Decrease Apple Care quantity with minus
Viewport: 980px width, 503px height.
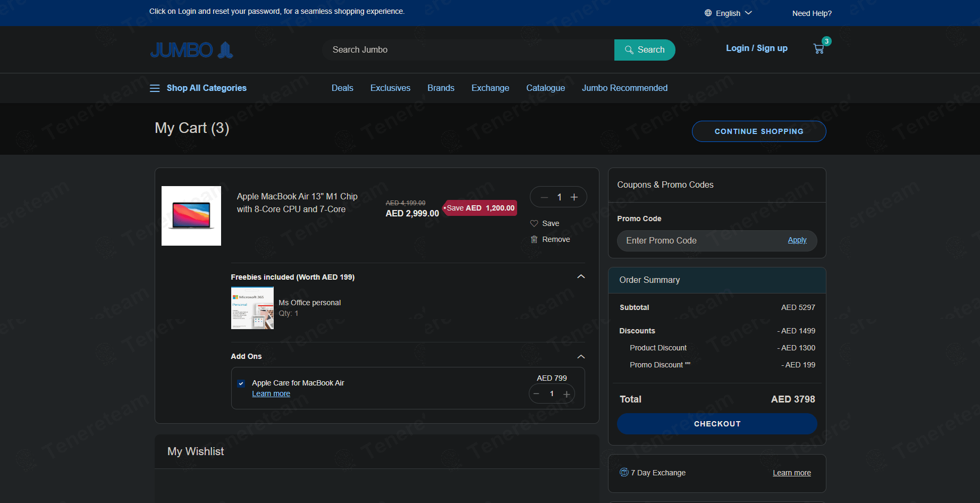537,394
